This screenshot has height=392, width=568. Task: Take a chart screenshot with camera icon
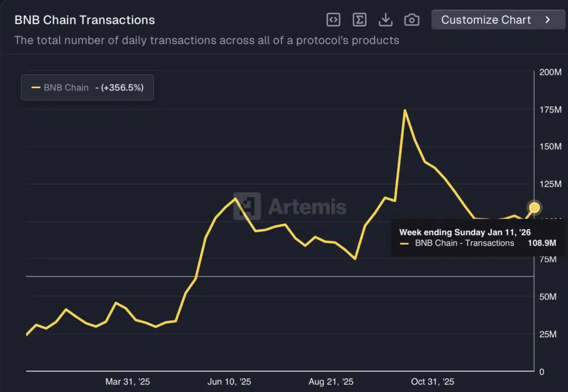coord(412,20)
